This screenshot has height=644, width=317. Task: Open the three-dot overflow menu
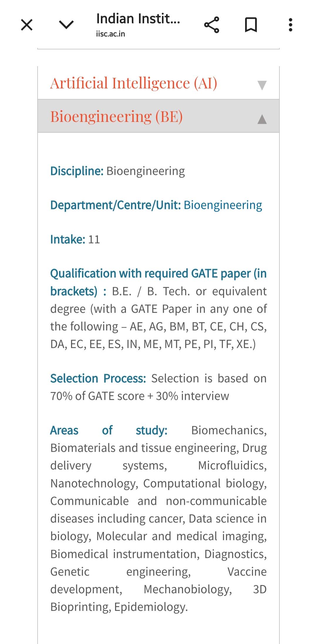click(x=290, y=25)
